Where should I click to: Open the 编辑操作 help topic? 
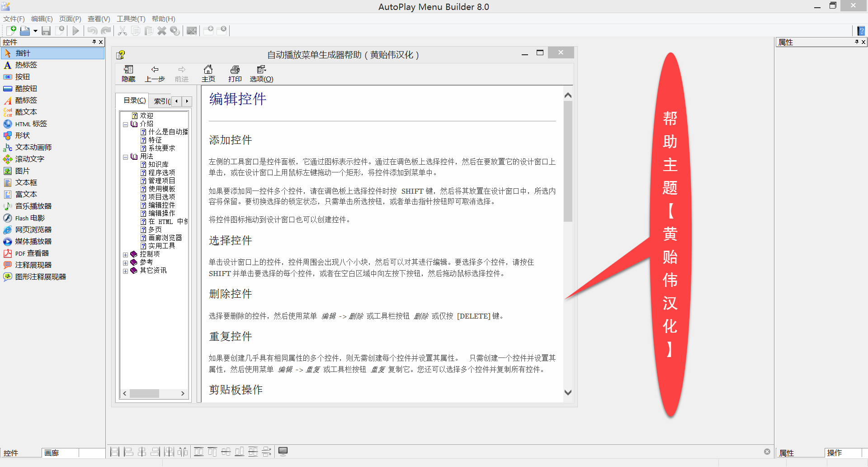click(x=161, y=214)
